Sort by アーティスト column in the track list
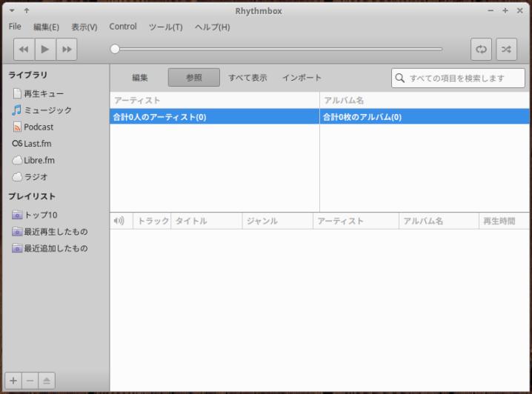This screenshot has width=532, height=394. (x=356, y=221)
